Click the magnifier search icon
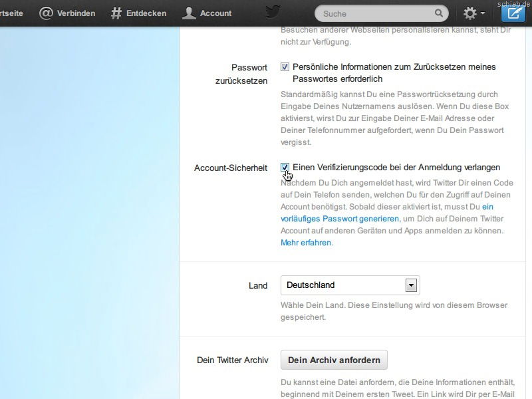The image size is (532, 399). pos(438,13)
